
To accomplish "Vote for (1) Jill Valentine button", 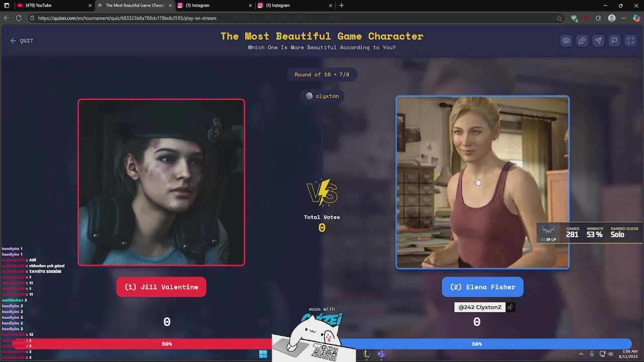I will point(161,287).
